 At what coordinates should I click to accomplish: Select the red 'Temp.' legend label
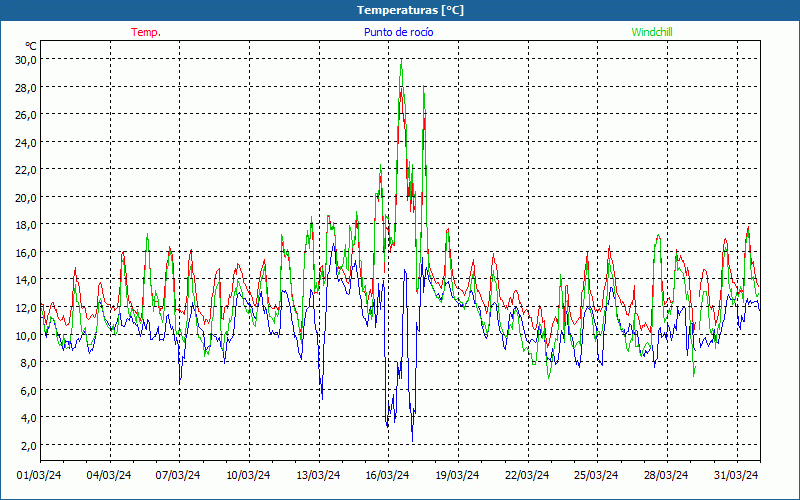point(146,32)
